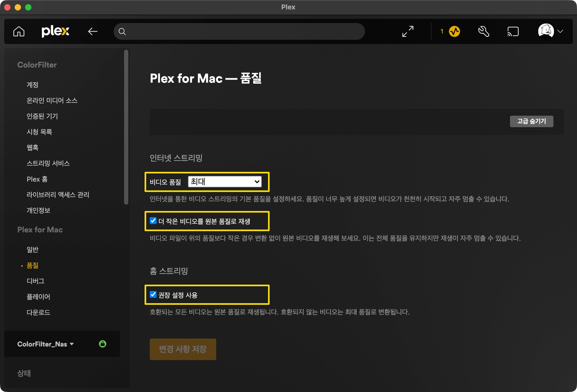The height and width of the screenshot is (392, 577).
Task: Open the activity monitor pulse icon
Action: coord(454,32)
